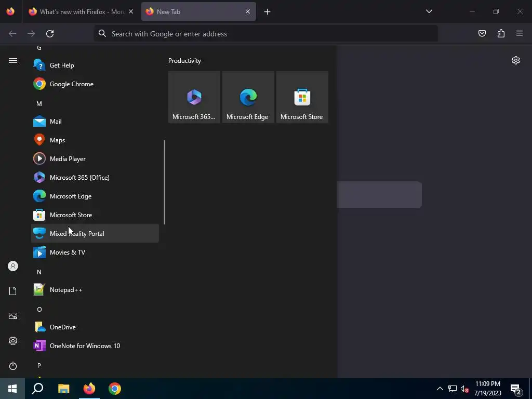The width and height of the screenshot is (532, 399).
Task: Click the Start menu app list scrollbar
Action: click(x=164, y=182)
